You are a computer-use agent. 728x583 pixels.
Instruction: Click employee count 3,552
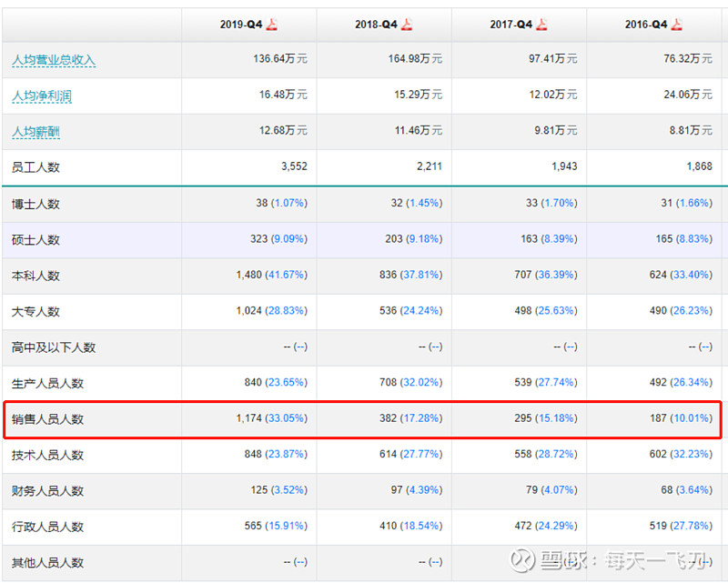tap(294, 166)
